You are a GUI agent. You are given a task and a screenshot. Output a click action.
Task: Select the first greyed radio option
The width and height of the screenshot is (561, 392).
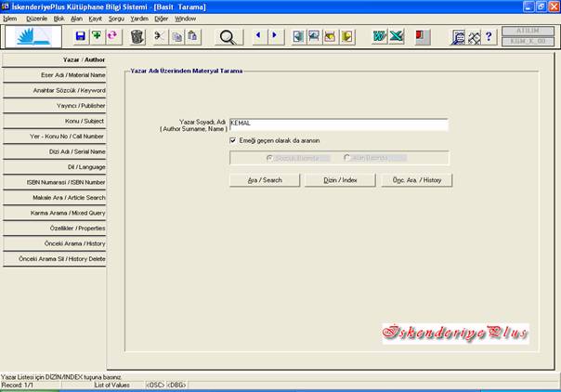click(x=269, y=158)
